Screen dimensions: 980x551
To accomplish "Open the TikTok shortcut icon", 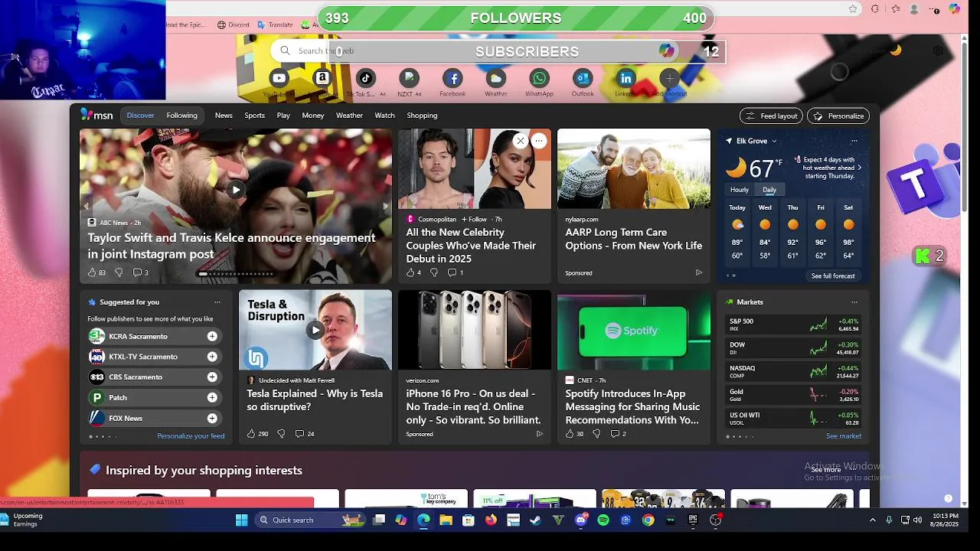I will [365, 78].
